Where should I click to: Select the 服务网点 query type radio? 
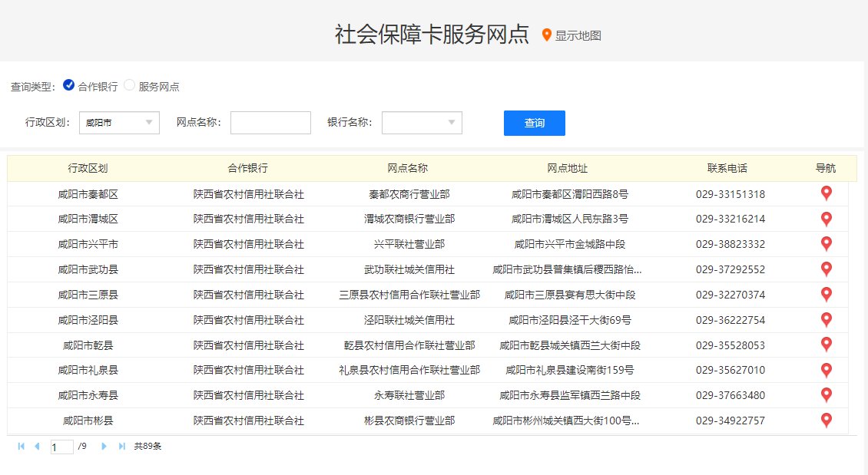(x=130, y=85)
